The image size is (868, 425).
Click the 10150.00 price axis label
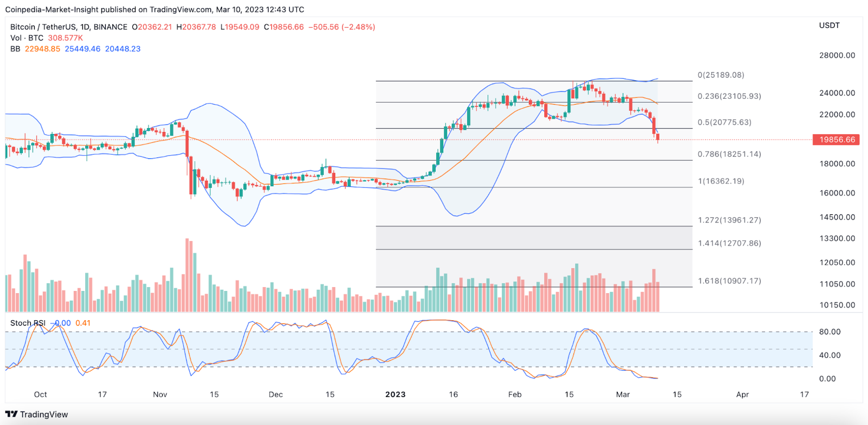pyautogui.click(x=837, y=305)
